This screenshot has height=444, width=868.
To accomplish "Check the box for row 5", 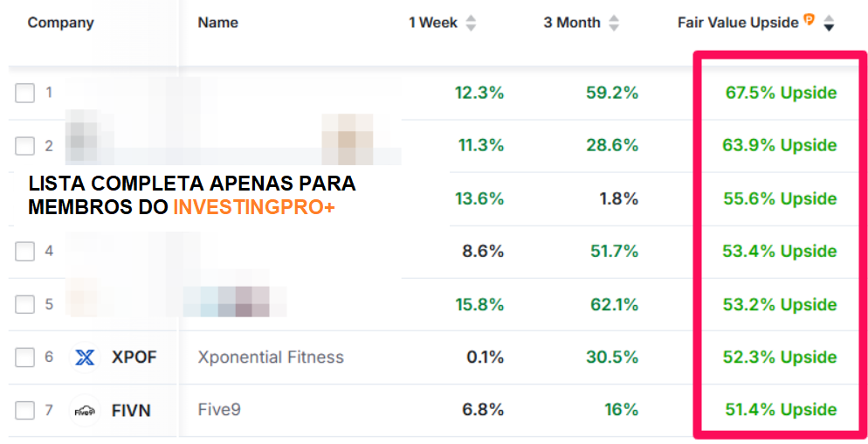I will click(25, 304).
